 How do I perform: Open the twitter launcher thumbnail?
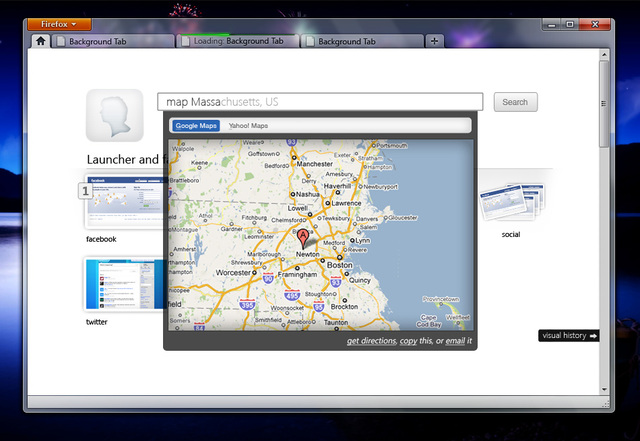125,284
